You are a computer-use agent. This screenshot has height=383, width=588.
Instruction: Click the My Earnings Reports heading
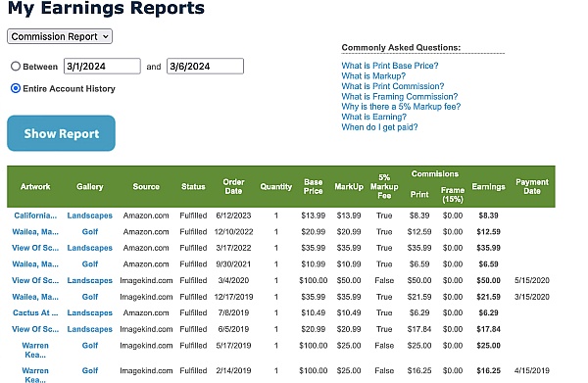click(x=106, y=8)
